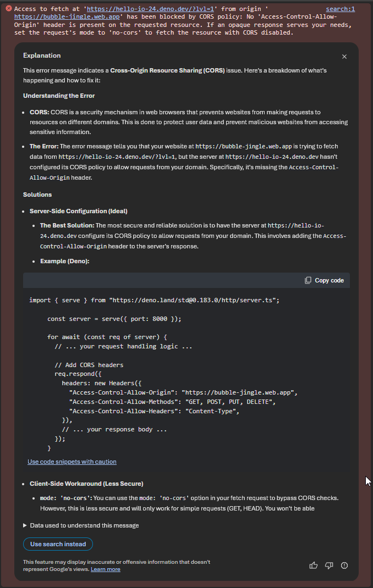Open the search:1 source link
The height and width of the screenshot is (588, 373).
pos(341,9)
